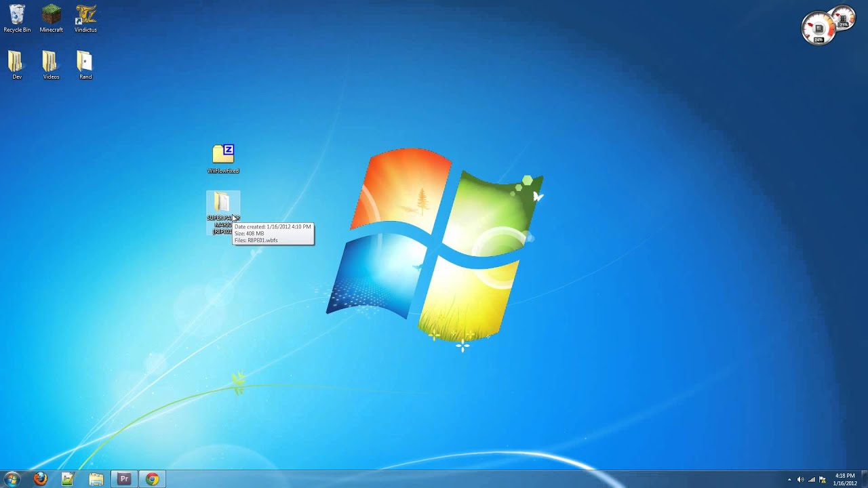Viewport: 868px width, 488px height.
Task: Open the Windows Start menu orb
Action: [12, 479]
